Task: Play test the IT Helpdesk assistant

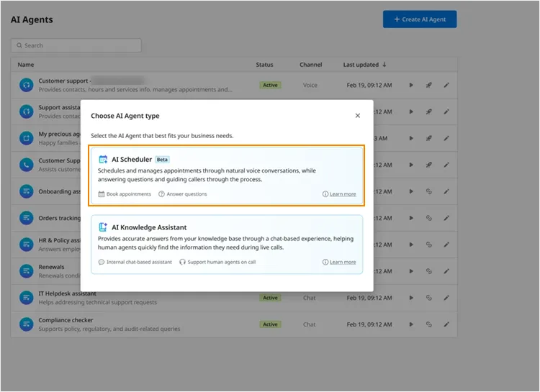Action: point(411,298)
